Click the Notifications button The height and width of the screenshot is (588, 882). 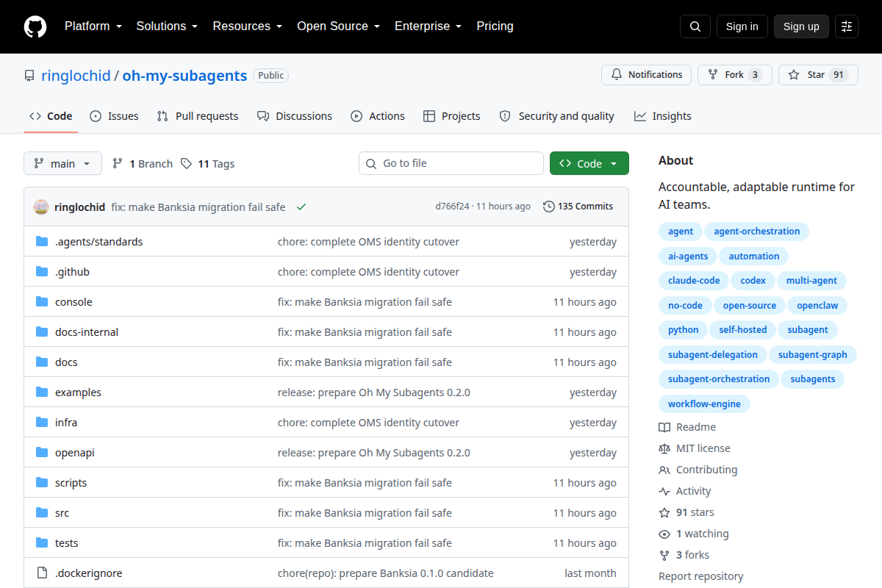[647, 75]
